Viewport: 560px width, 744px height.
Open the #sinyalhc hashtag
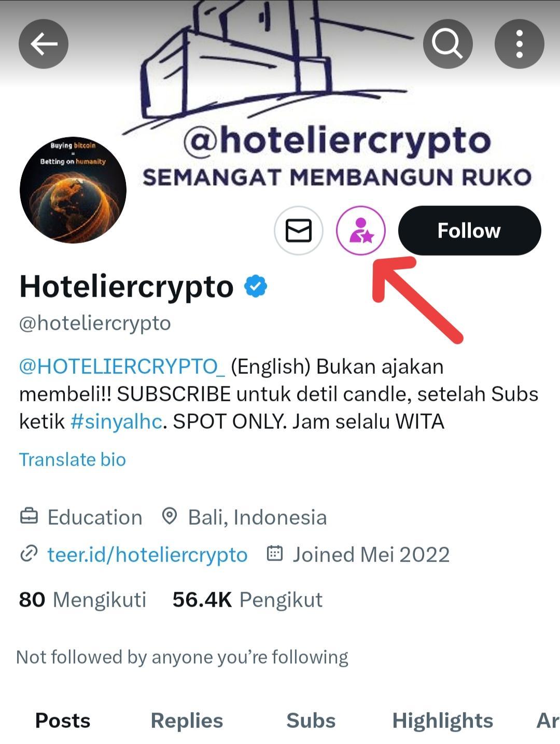(116, 422)
